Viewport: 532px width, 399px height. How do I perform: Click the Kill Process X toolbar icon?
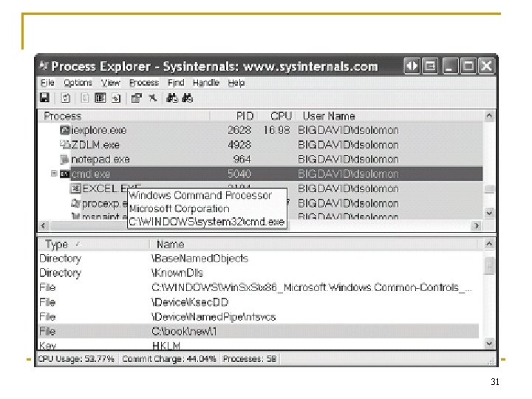pos(153,98)
